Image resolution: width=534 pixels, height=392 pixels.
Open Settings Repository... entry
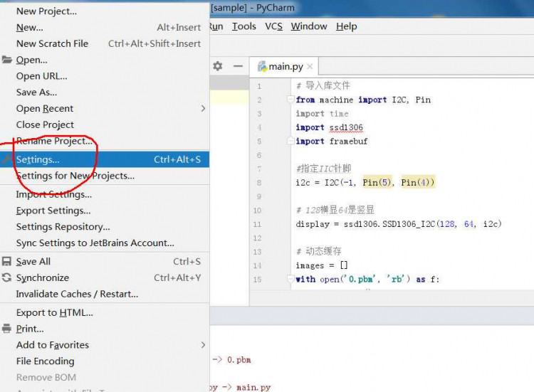tap(105, 227)
